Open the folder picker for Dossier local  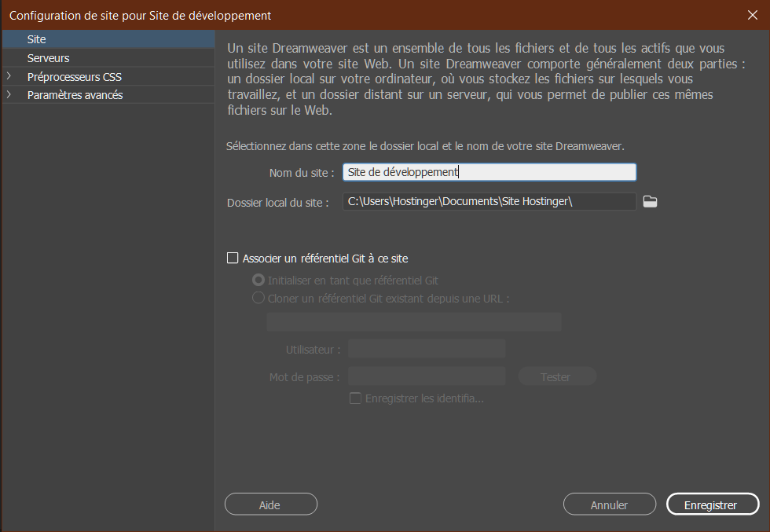tap(650, 201)
